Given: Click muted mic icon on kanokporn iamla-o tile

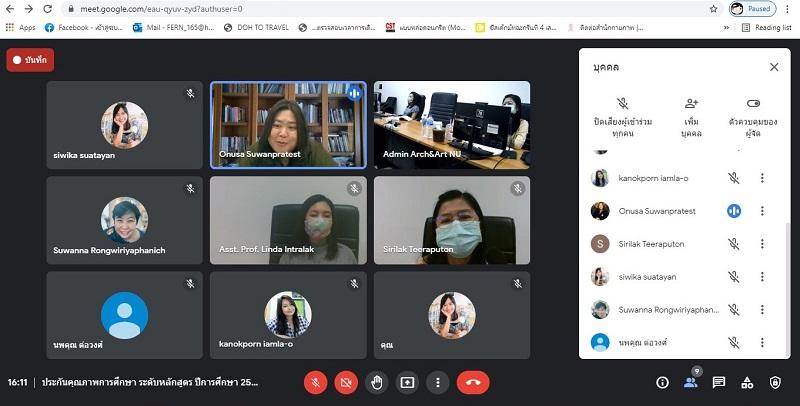Looking at the screenshot, I should click(354, 284).
